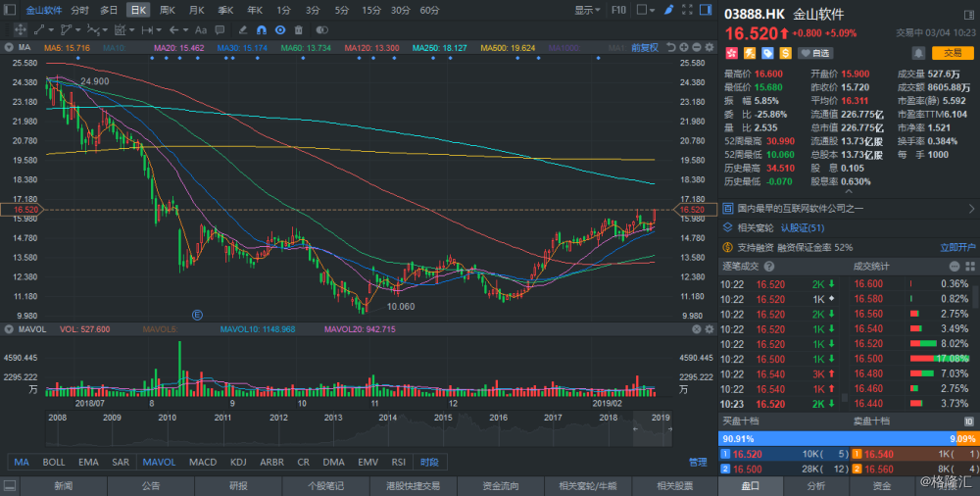Click the 立即开户 link

pyautogui.click(x=958, y=248)
